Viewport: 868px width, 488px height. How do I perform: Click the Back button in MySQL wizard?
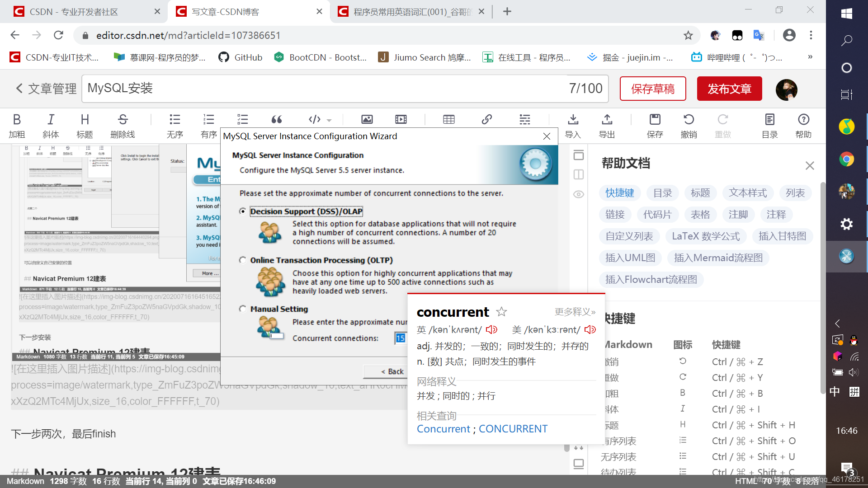[385, 371]
